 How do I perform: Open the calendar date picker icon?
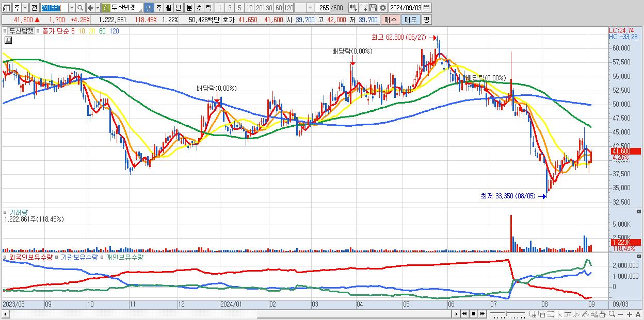(x=426, y=8)
